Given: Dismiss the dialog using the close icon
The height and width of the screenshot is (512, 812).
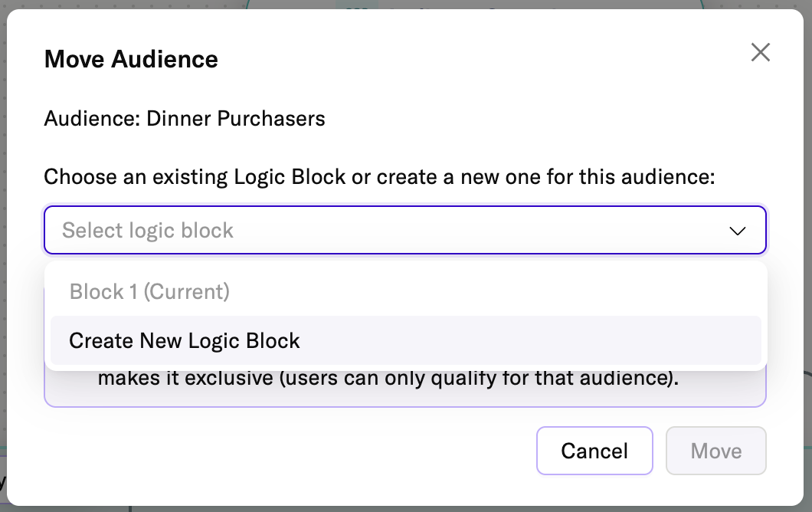Looking at the screenshot, I should 761,52.
